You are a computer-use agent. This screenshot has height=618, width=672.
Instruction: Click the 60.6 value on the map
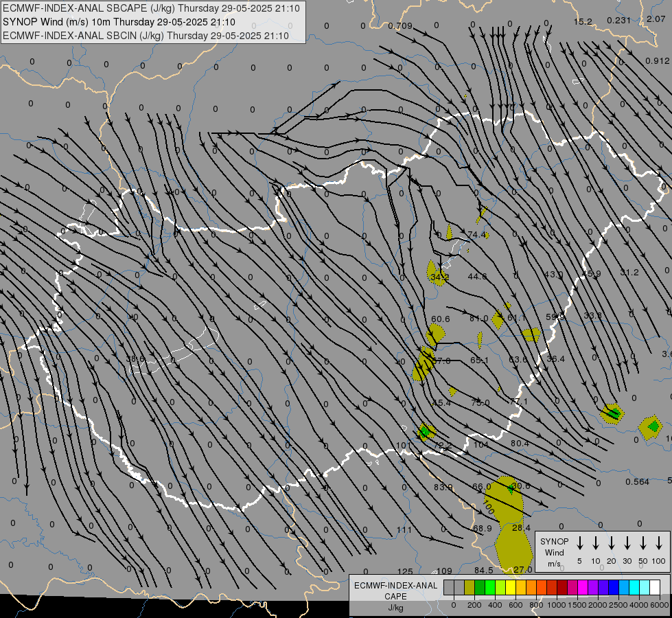pyautogui.click(x=441, y=319)
